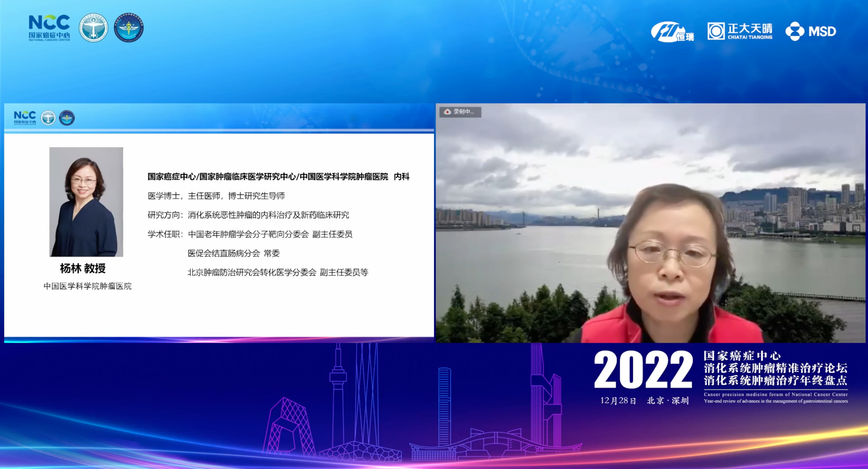Click the 北京·深圳 location text
The height and width of the screenshot is (469, 868).
[x=668, y=401]
